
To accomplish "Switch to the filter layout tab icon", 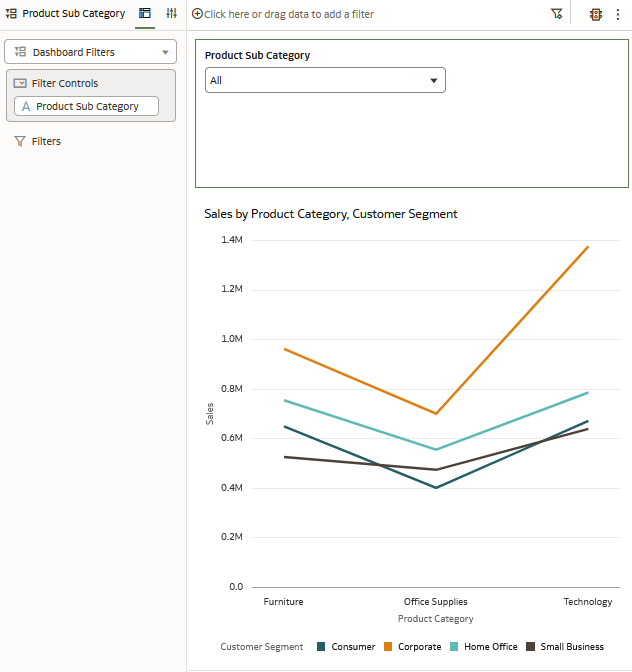I will 145,13.
